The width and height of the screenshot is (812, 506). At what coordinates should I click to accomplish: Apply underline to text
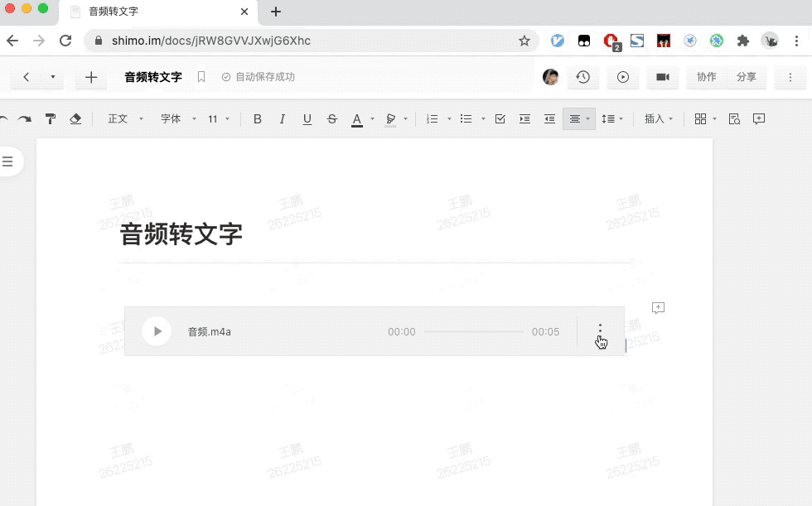coord(307,118)
